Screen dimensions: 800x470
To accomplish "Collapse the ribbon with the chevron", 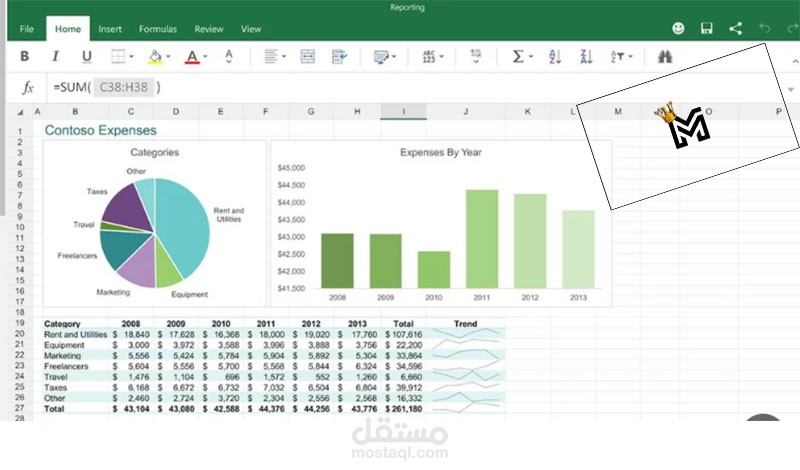I will click(795, 61).
